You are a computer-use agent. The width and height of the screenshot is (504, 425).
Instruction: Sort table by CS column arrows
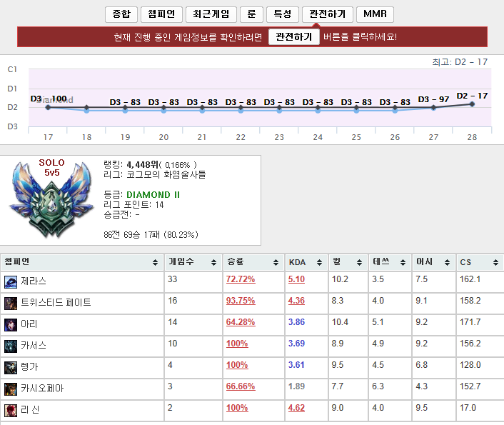495,263
